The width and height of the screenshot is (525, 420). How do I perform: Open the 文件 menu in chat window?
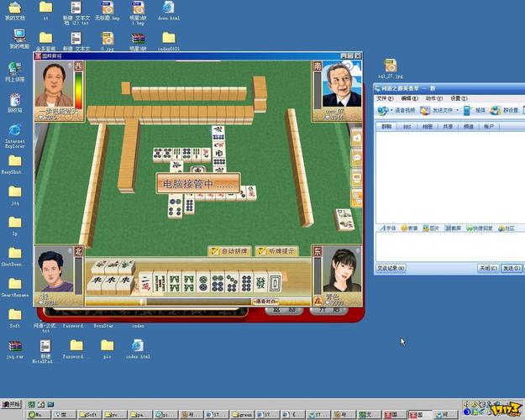click(385, 98)
